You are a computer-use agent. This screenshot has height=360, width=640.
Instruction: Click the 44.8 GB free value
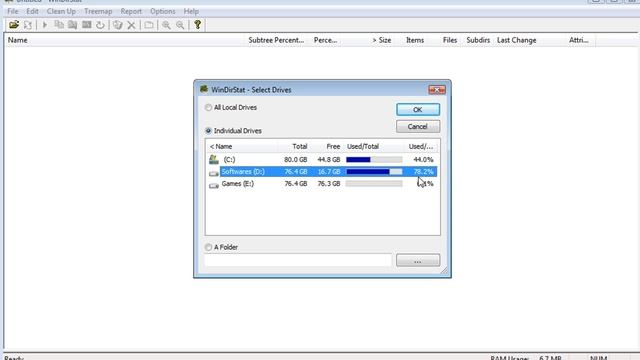pyautogui.click(x=329, y=160)
